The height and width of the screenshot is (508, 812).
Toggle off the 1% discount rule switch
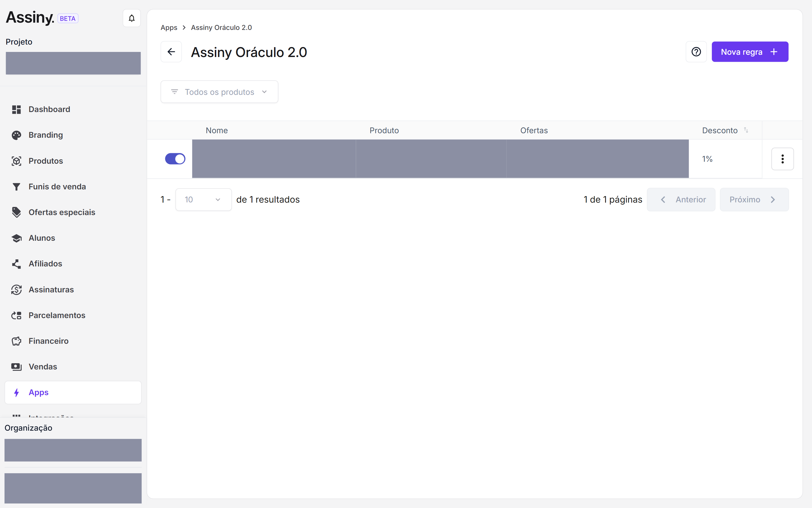(x=175, y=159)
